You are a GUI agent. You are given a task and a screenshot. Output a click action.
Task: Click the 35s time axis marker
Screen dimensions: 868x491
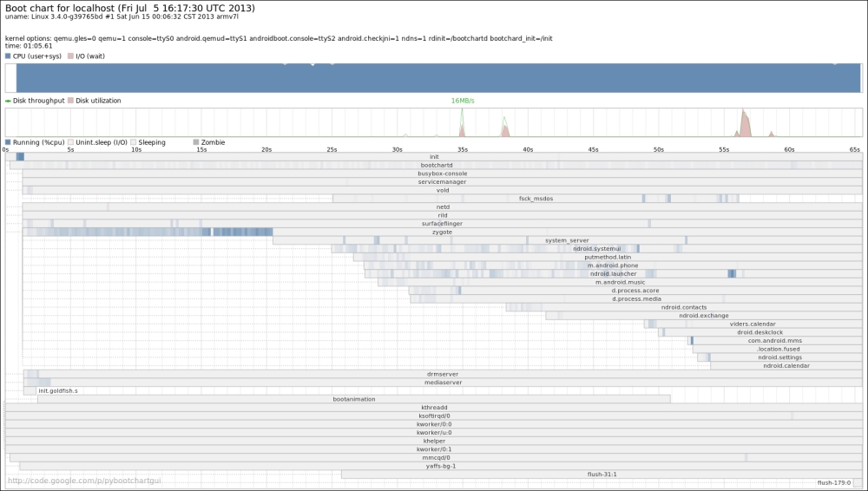pos(463,149)
